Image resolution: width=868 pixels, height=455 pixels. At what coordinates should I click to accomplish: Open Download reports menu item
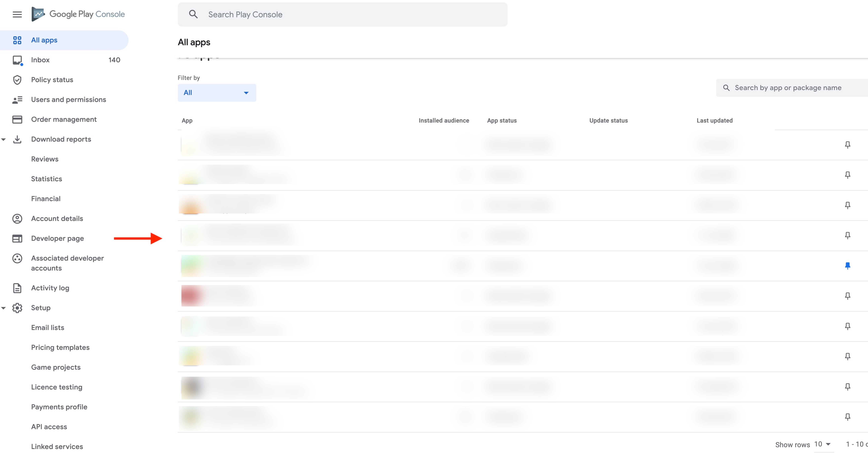pyautogui.click(x=61, y=139)
